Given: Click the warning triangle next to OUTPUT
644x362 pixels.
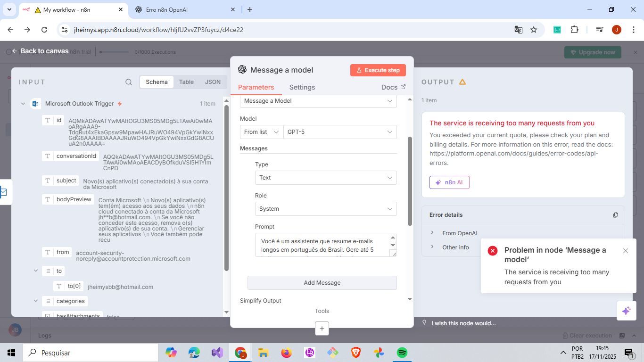Looking at the screenshot, I should click(x=462, y=82).
